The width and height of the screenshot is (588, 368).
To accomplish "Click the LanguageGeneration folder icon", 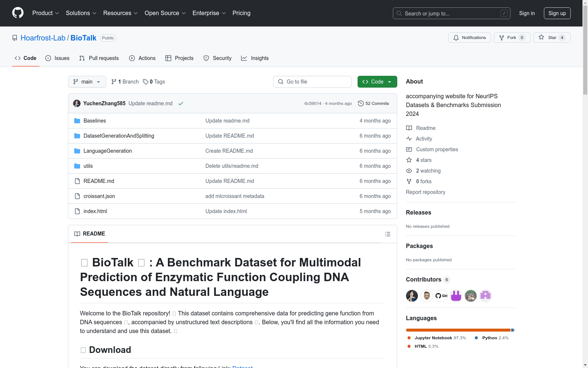I will click(77, 151).
